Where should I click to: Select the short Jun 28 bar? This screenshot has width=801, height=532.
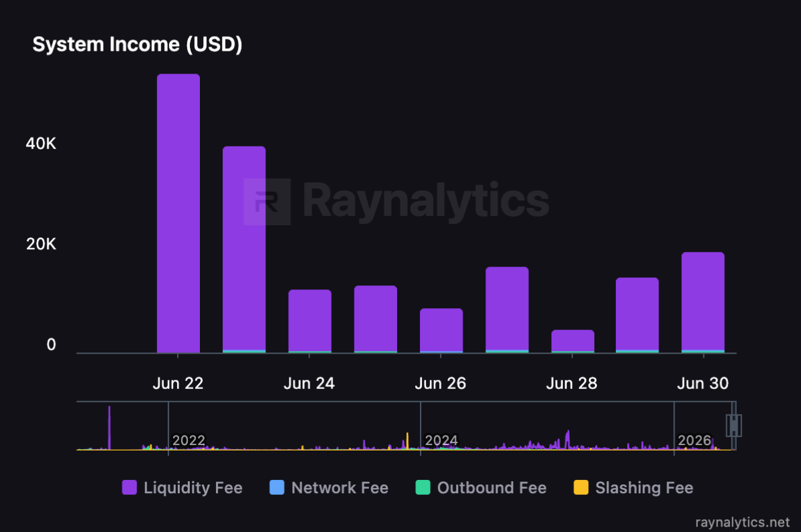tap(572, 341)
